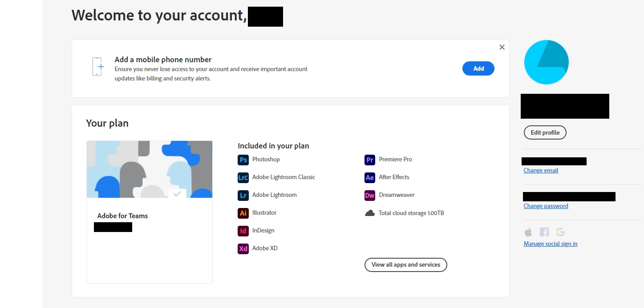
Task: View all apps and services
Action: 406,264
